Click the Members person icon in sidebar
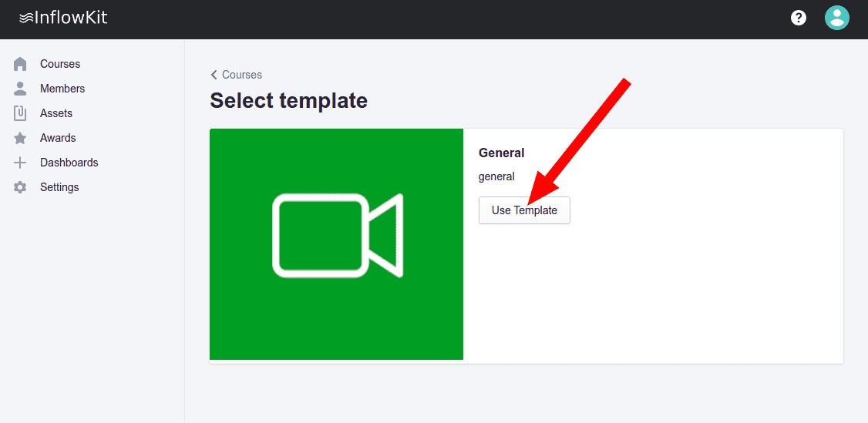Viewport: 868px width, 423px height. coord(20,89)
